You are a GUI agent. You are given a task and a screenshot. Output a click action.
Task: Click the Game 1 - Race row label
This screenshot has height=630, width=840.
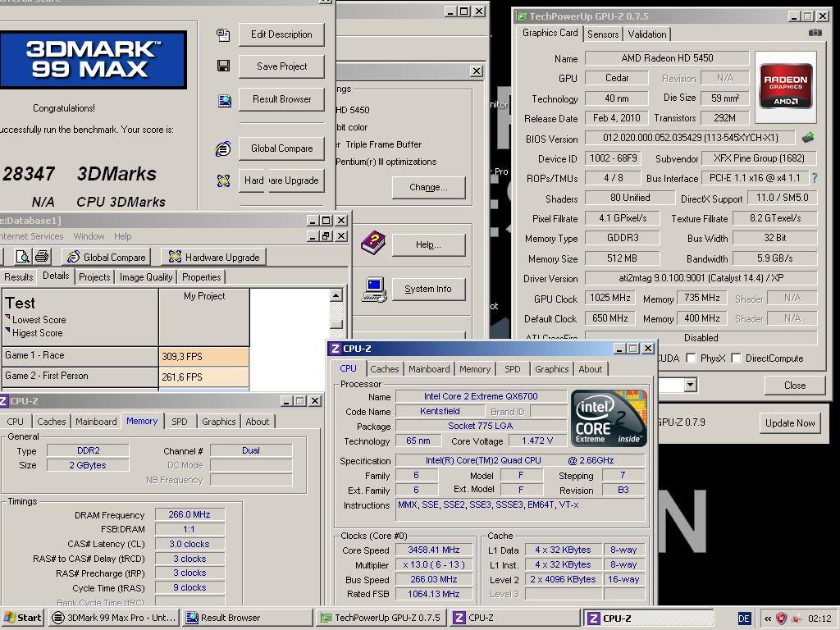80,355
